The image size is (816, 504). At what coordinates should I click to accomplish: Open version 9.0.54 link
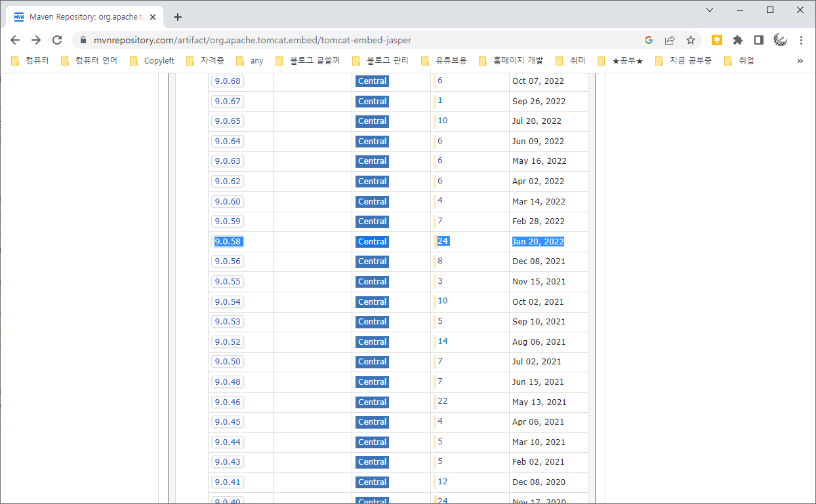point(228,301)
